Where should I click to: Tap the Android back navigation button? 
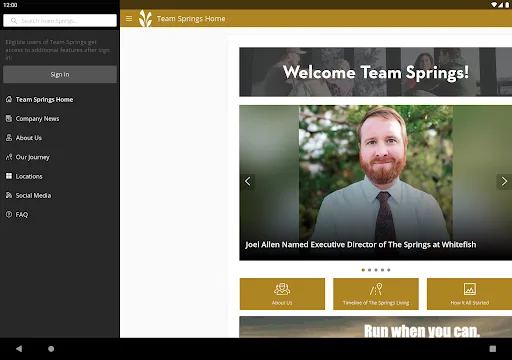point(19,349)
